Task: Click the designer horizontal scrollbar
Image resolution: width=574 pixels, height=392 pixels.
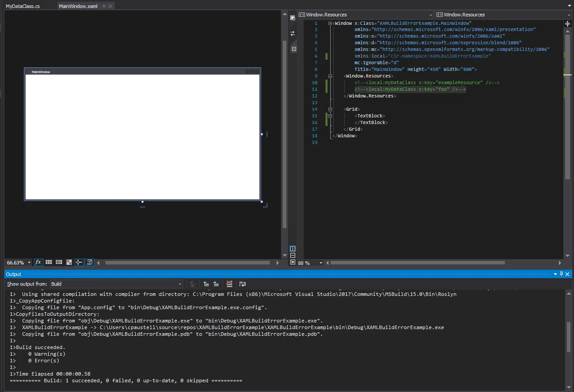Action: [187, 263]
